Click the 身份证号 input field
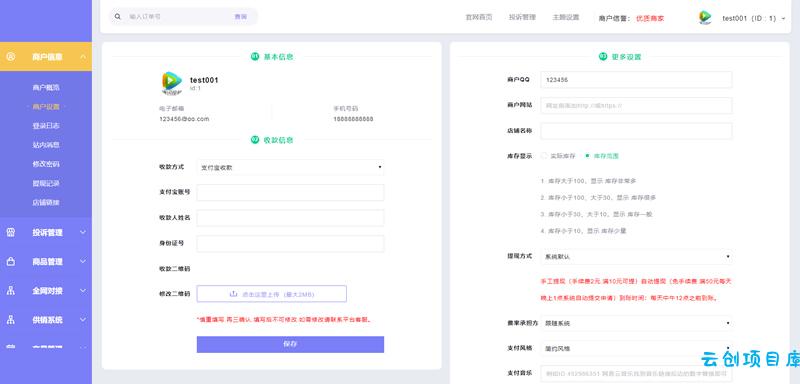800x384 pixels. click(290, 243)
